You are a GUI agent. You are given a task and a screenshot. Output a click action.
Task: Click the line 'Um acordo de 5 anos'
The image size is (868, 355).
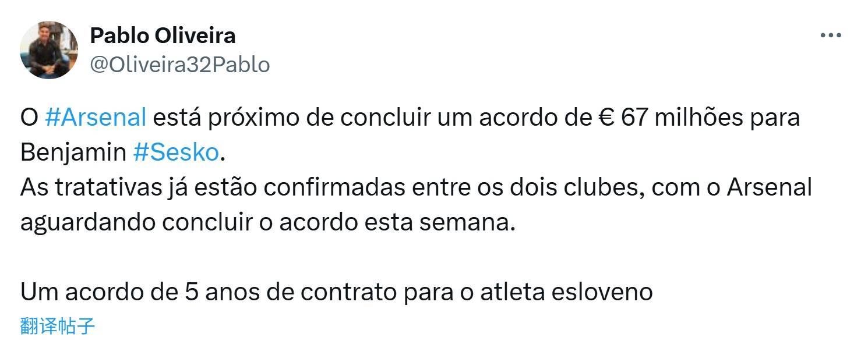click(x=336, y=292)
